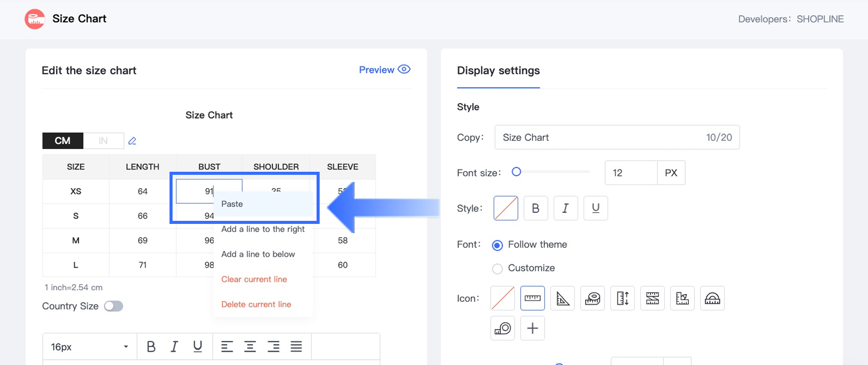Click the SIZE column header

[76, 167]
